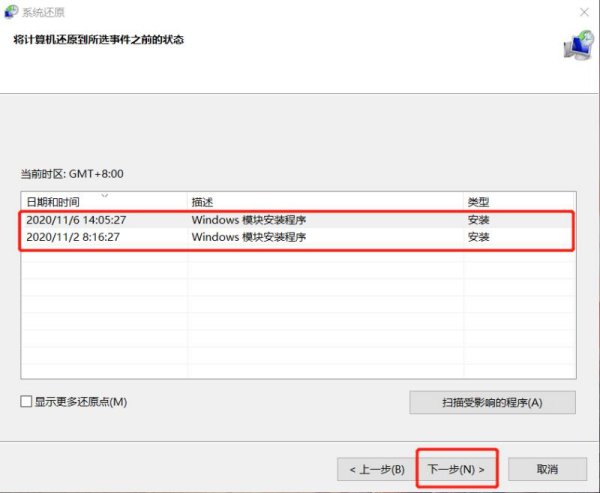Proceed with 下一步(N) button
Viewport: 600px width, 493px height.
[456, 468]
